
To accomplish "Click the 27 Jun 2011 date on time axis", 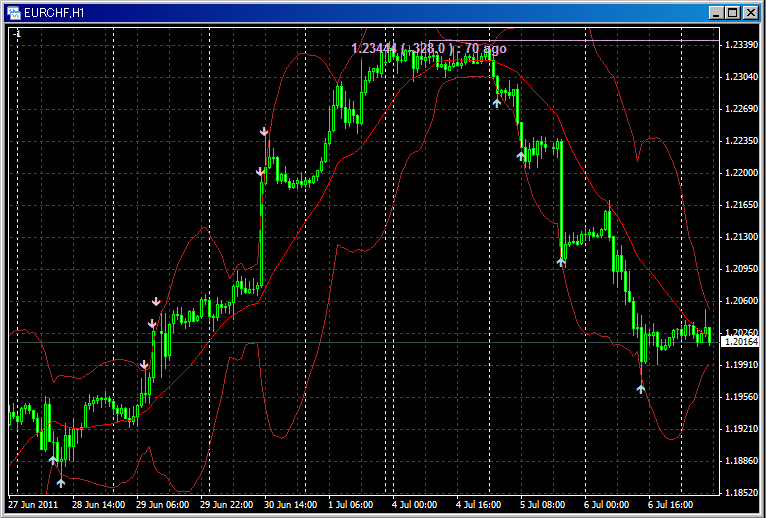I will 30,504.
